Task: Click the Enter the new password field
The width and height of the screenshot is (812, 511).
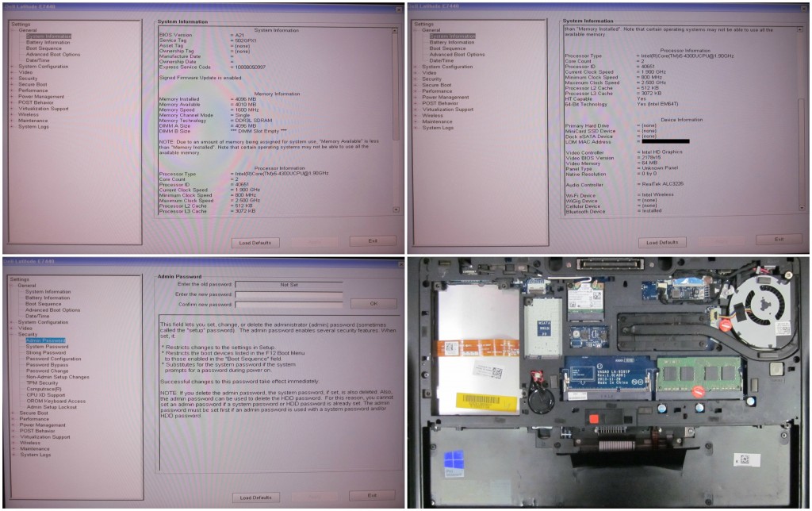Action: (x=289, y=294)
